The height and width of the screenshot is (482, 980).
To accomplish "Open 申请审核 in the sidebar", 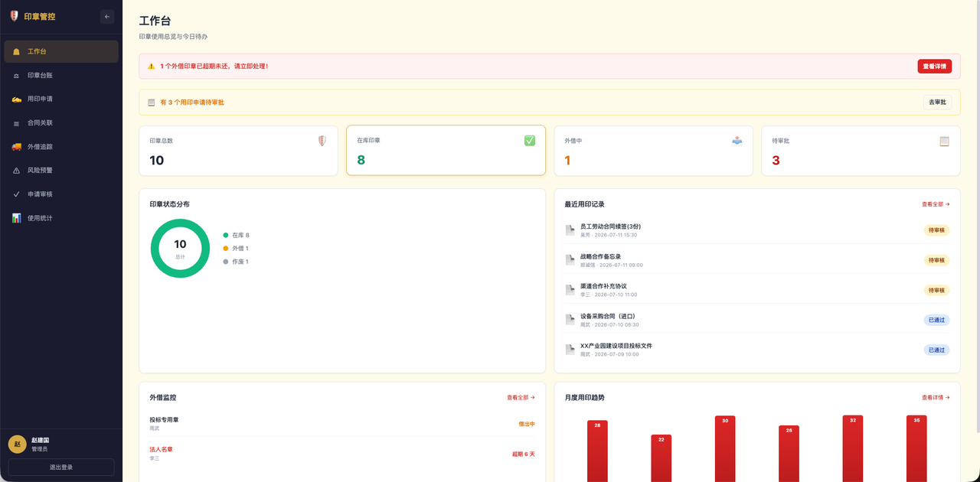I will click(x=61, y=194).
